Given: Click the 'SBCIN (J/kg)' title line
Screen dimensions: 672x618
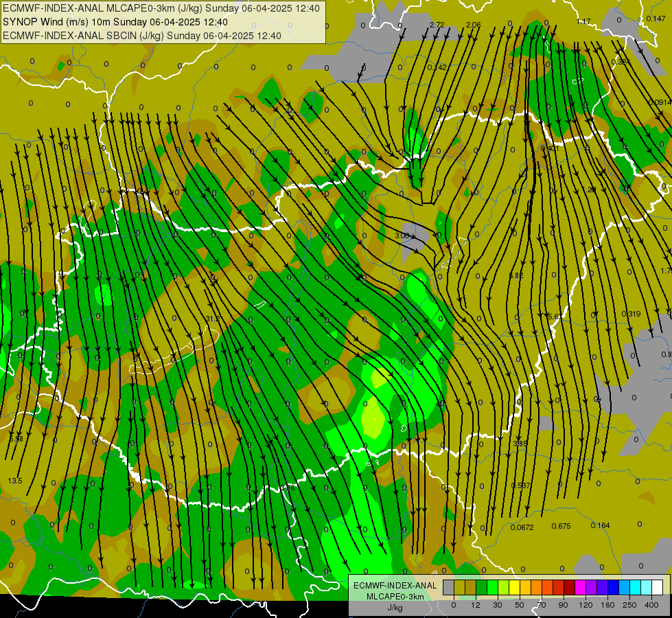Looking at the screenshot, I should [x=142, y=36].
